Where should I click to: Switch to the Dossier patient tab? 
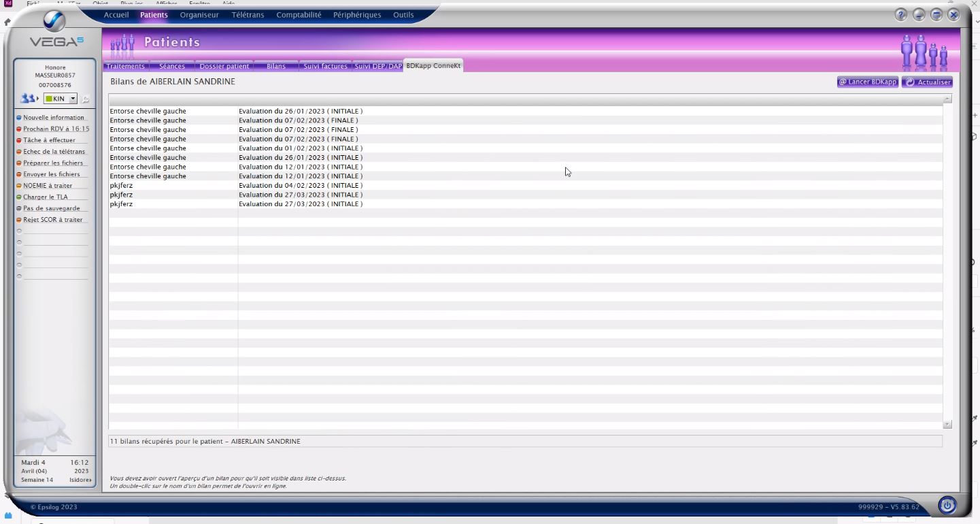click(x=224, y=66)
